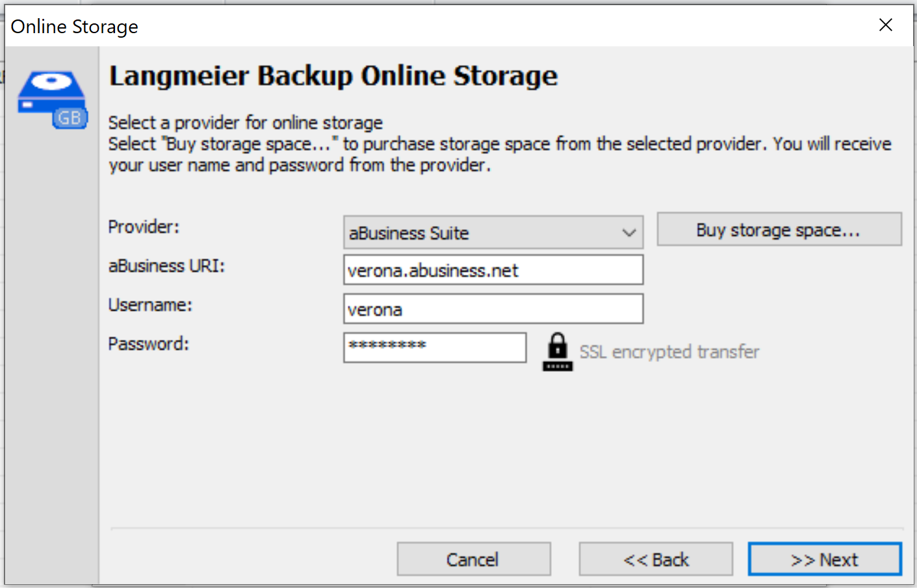Click the Provider label
This screenshot has height=588, width=917.
(144, 227)
